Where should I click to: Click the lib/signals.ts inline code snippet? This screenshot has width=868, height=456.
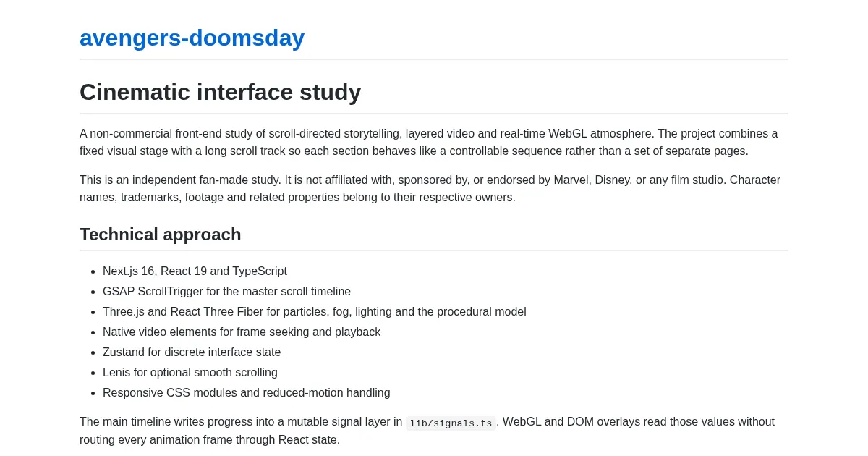click(451, 423)
